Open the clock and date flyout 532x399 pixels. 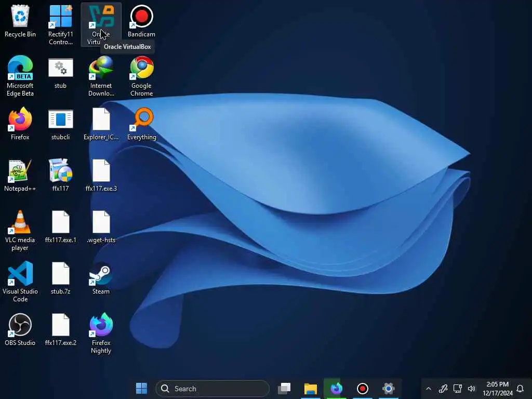tap(497, 389)
